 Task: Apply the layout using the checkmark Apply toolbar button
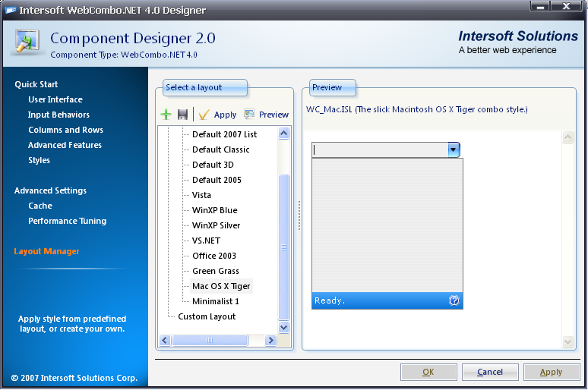[x=217, y=115]
